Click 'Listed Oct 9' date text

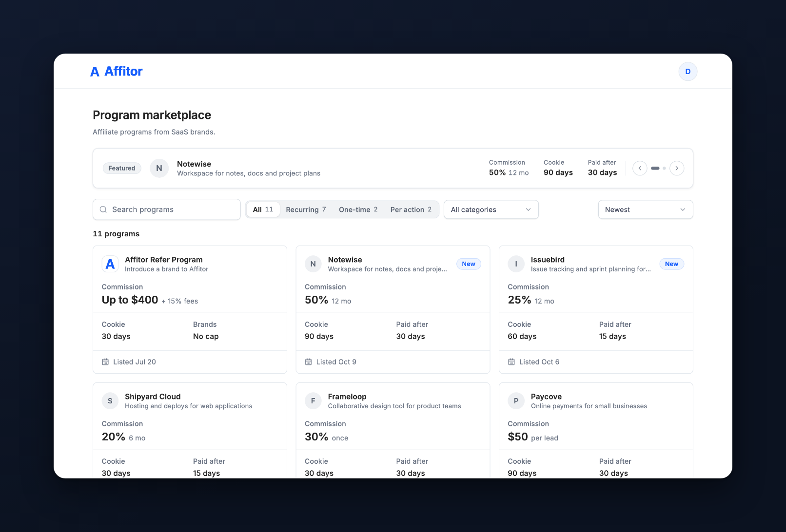336,362
